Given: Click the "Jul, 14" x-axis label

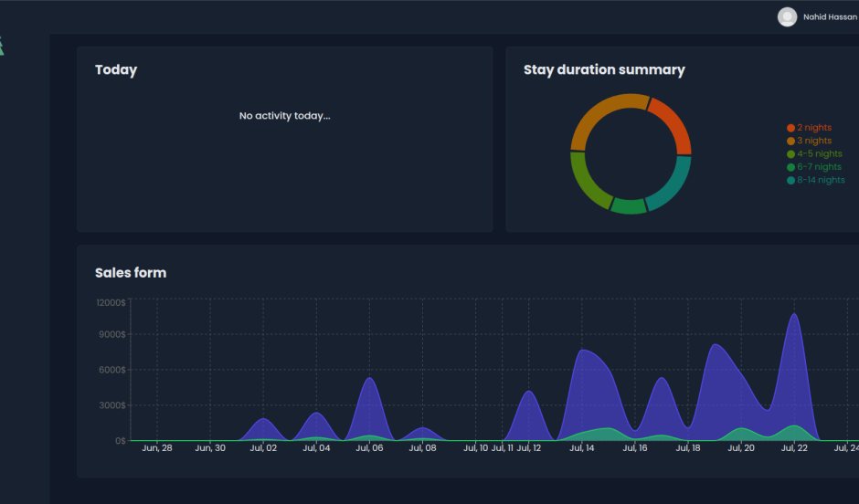Looking at the screenshot, I should click(x=582, y=448).
